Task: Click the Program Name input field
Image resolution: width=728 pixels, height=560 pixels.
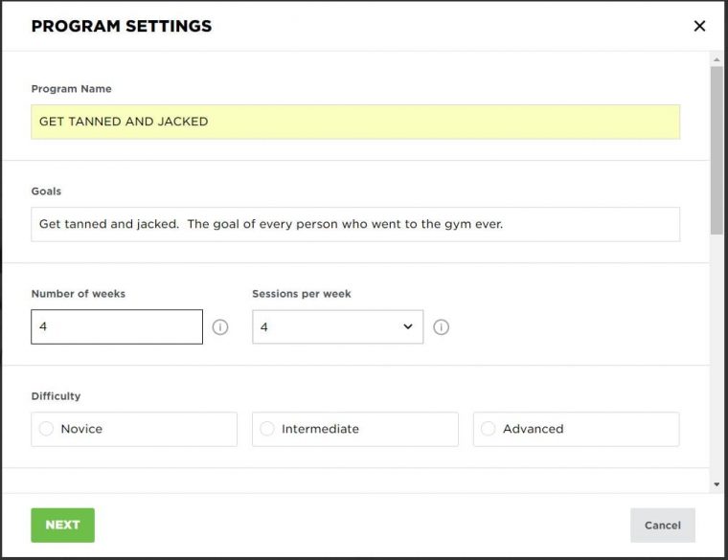Action: point(355,122)
